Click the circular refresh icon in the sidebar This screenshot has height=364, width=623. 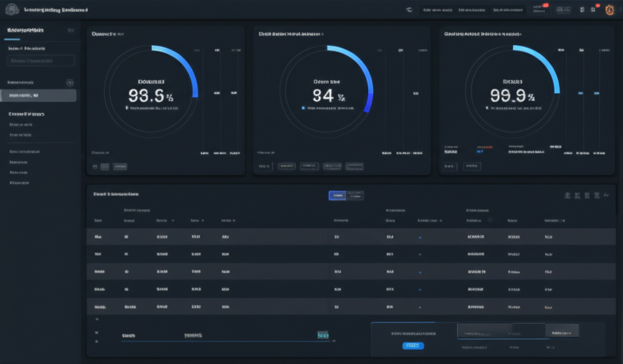tap(70, 83)
